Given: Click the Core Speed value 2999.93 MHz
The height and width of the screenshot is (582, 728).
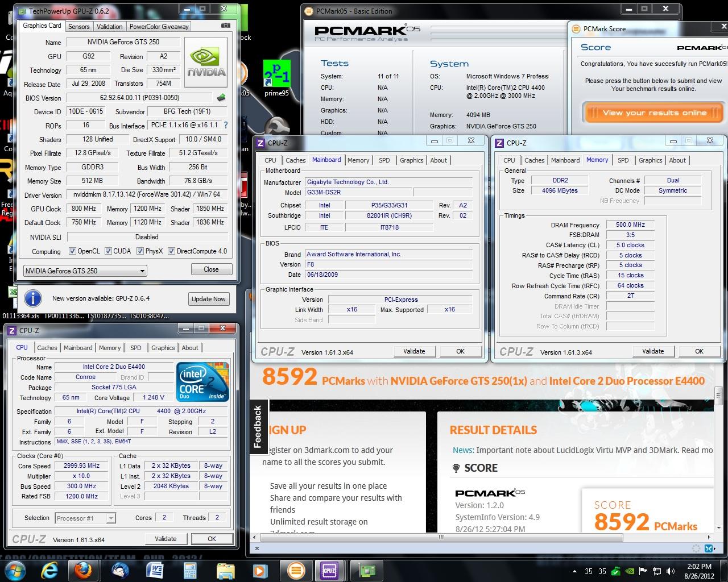Looking at the screenshot, I should coord(82,465).
